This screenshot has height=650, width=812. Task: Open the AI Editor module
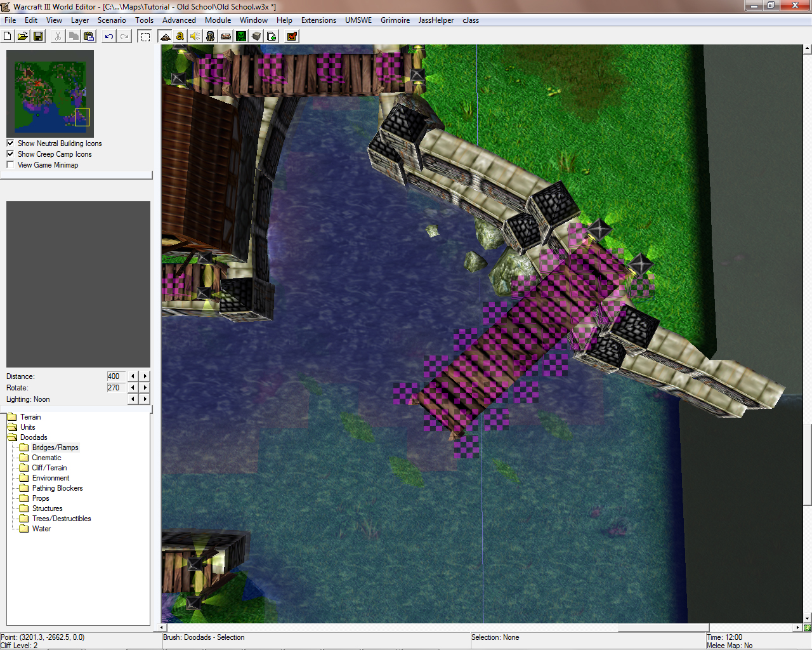241,36
